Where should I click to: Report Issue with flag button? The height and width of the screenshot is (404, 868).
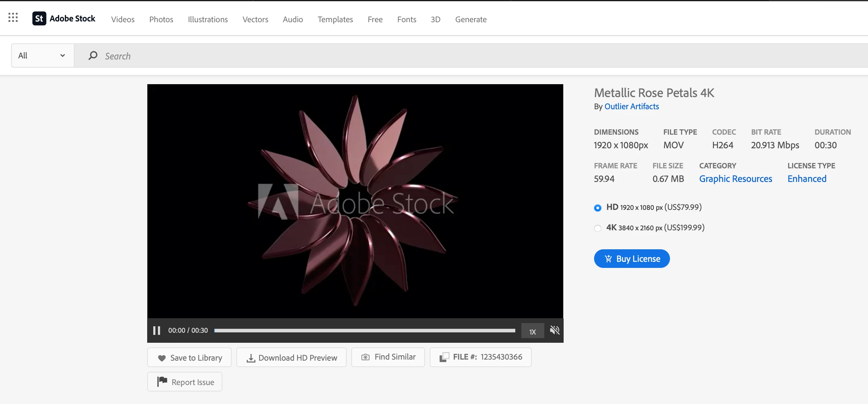click(x=185, y=382)
